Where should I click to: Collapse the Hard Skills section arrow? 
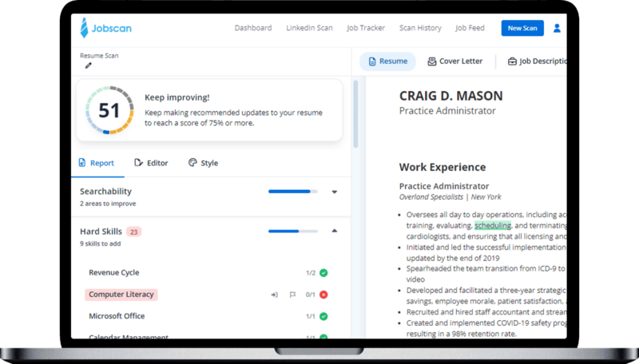pos(334,231)
